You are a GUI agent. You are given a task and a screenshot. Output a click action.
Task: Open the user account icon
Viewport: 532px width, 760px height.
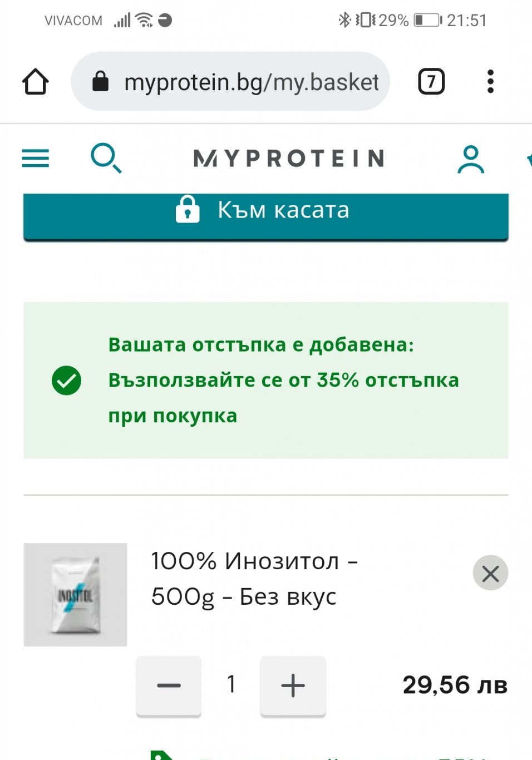coord(471,160)
